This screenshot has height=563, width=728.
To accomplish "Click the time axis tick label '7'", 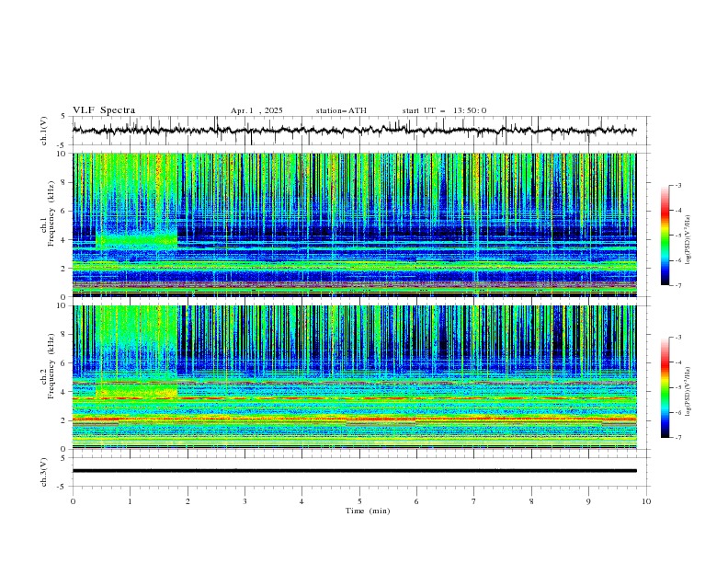I will pyautogui.click(x=474, y=501).
